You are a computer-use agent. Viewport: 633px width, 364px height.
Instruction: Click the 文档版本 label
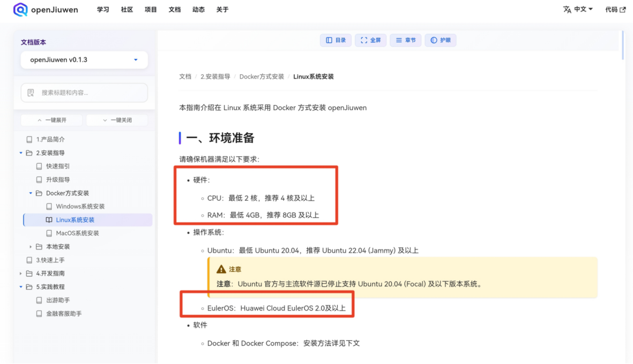pyautogui.click(x=34, y=42)
